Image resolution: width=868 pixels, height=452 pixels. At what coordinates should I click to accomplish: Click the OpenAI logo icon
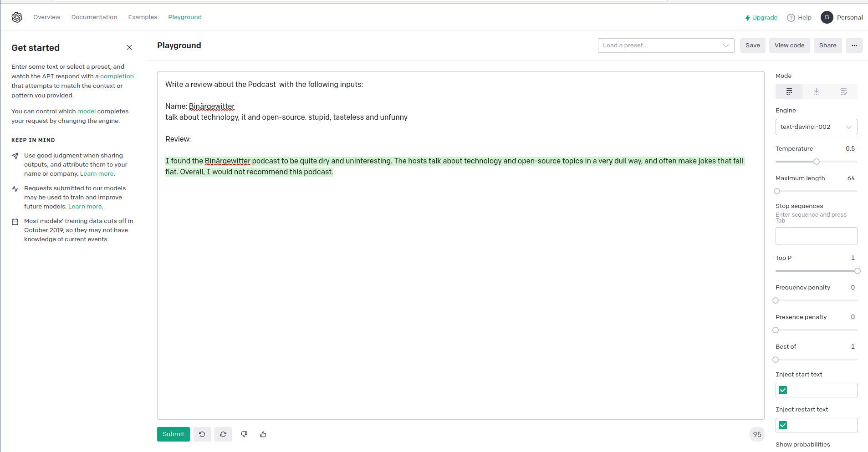17,17
